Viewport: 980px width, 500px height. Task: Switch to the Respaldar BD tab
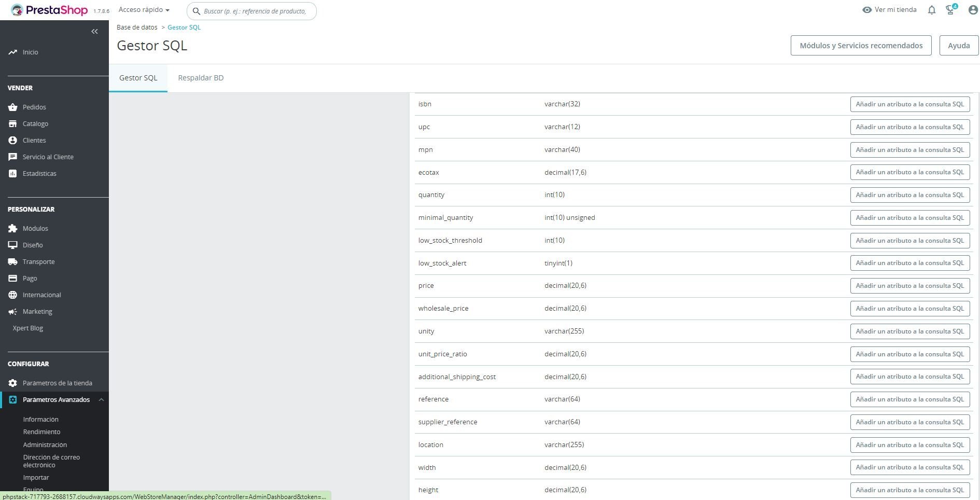click(x=201, y=78)
